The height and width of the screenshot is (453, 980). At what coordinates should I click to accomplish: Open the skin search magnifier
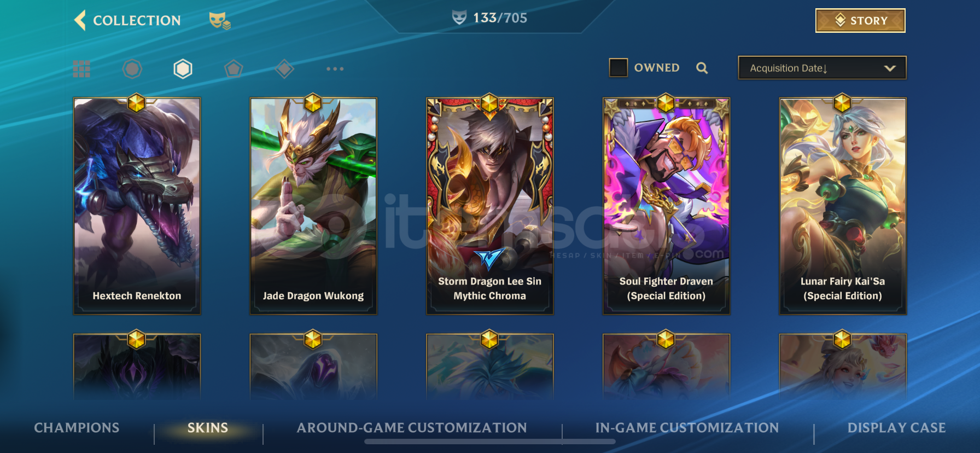[x=702, y=68]
